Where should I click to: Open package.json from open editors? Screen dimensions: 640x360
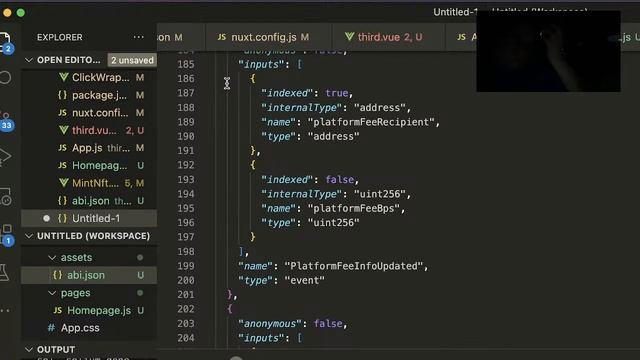pyautogui.click(x=99, y=95)
